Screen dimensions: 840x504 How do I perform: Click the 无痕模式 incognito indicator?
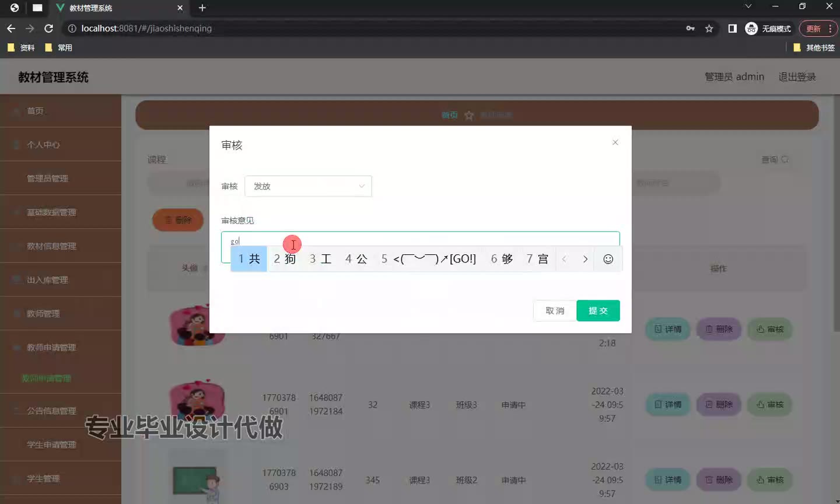(x=768, y=28)
